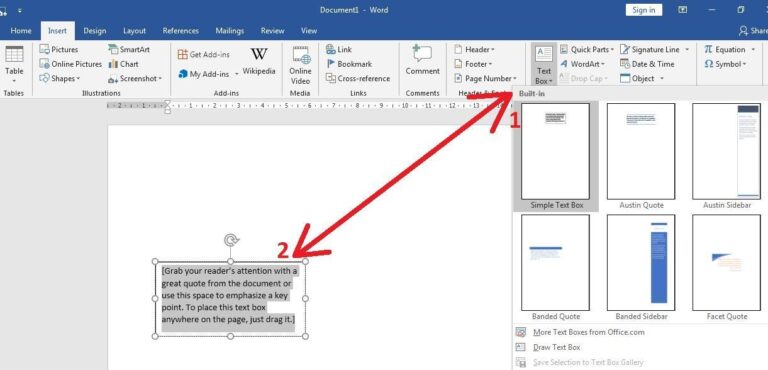Select the Insert tab

(57, 30)
